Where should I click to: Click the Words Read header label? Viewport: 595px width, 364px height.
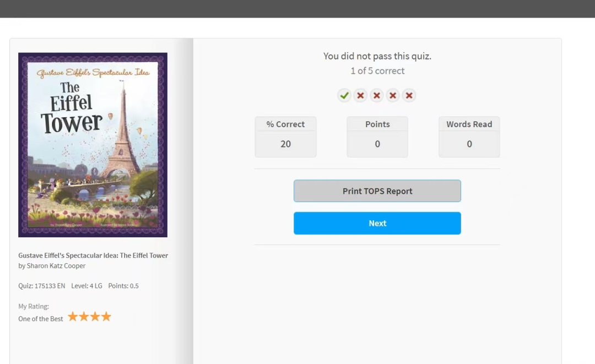click(x=469, y=124)
